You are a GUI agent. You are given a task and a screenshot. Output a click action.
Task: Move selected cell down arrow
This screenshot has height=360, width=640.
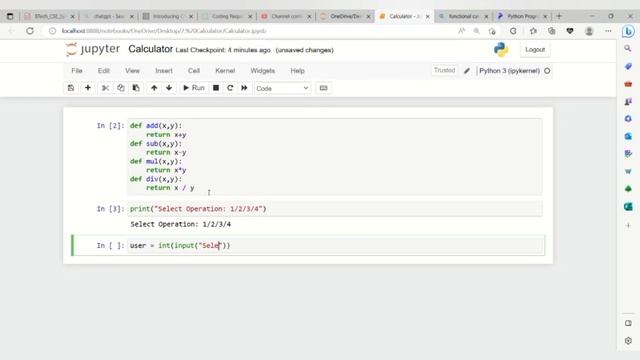pyautogui.click(x=169, y=88)
